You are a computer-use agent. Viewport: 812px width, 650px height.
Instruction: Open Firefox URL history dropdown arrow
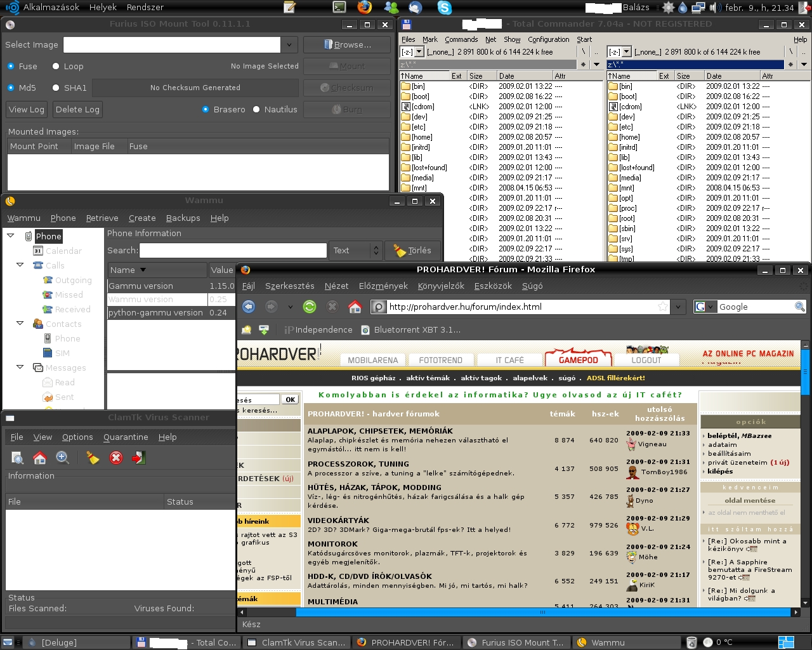[x=678, y=307]
